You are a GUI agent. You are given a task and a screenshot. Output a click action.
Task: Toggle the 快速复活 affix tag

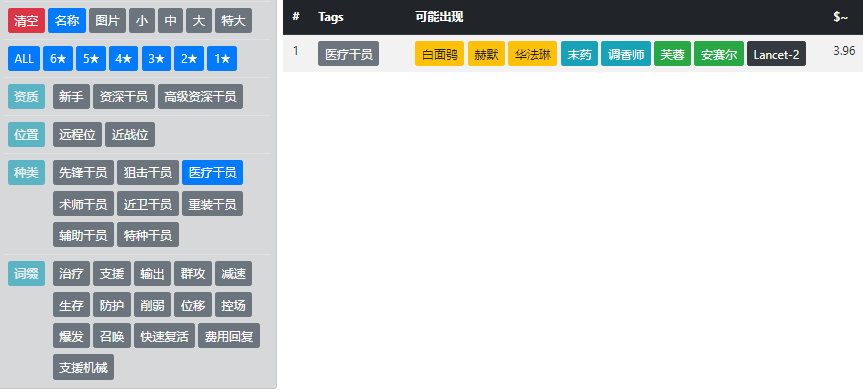pos(165,336)
